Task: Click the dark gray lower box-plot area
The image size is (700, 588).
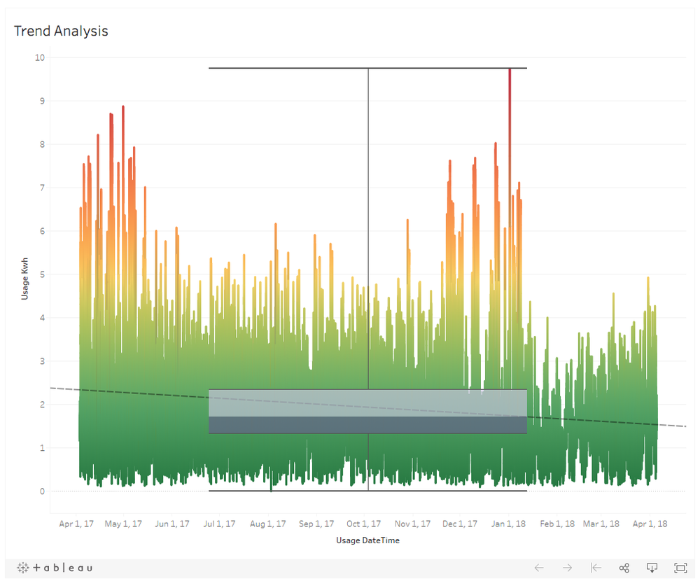Action: (x=294, y=426)
